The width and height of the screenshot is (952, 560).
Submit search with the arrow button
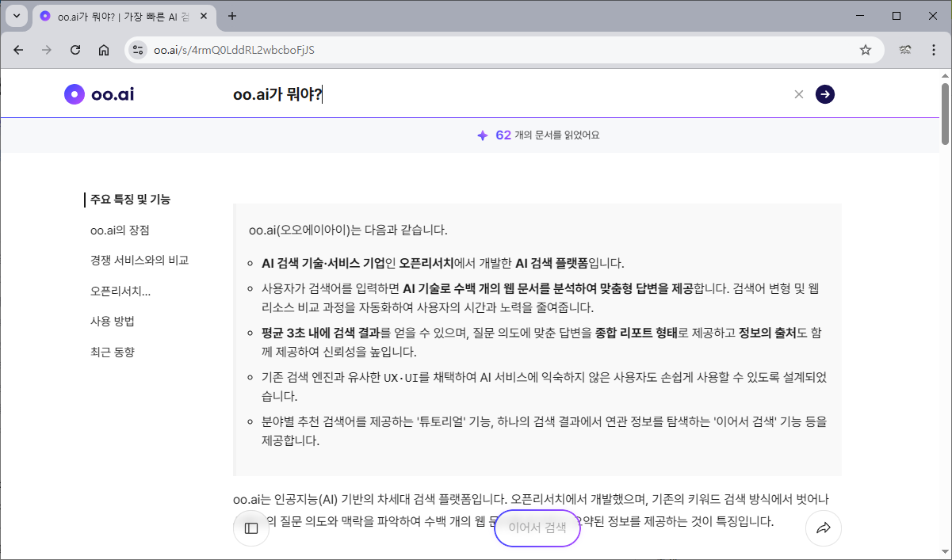(x=825, y=94)
